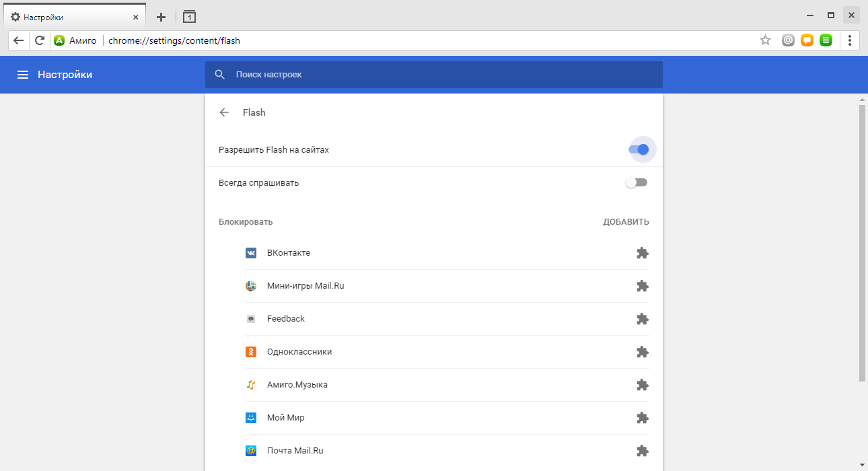Bookmark this page with the star icon
The height and width of the screenshot is (471, 868).
coord(765,40)
